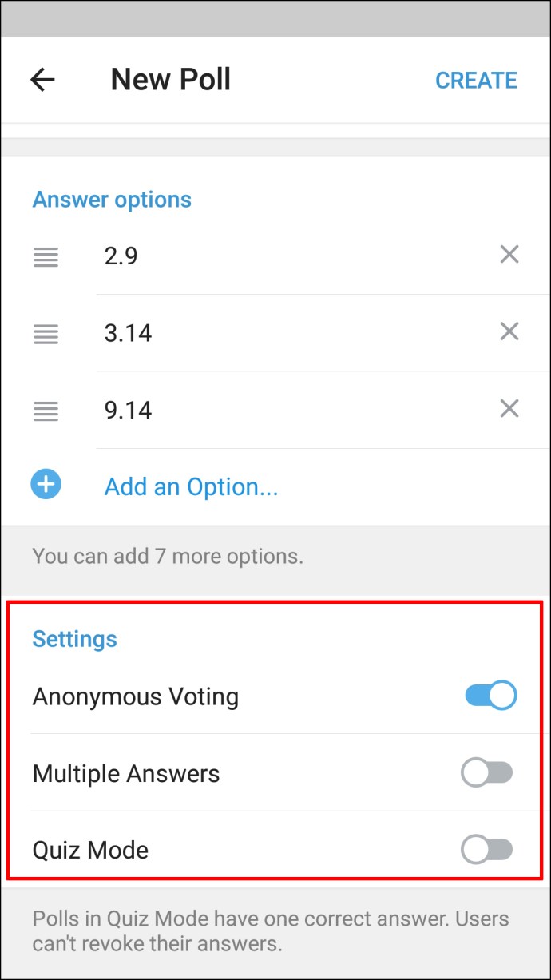
Task: Tap the Quiz Mode label
Action: (90, 850)
